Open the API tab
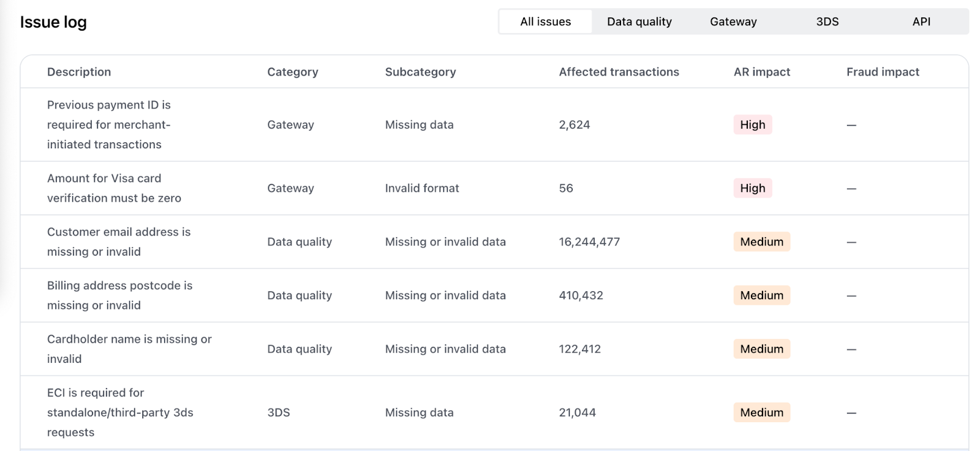The width and height of the screenshot is (980, 451). pos(921,21)
